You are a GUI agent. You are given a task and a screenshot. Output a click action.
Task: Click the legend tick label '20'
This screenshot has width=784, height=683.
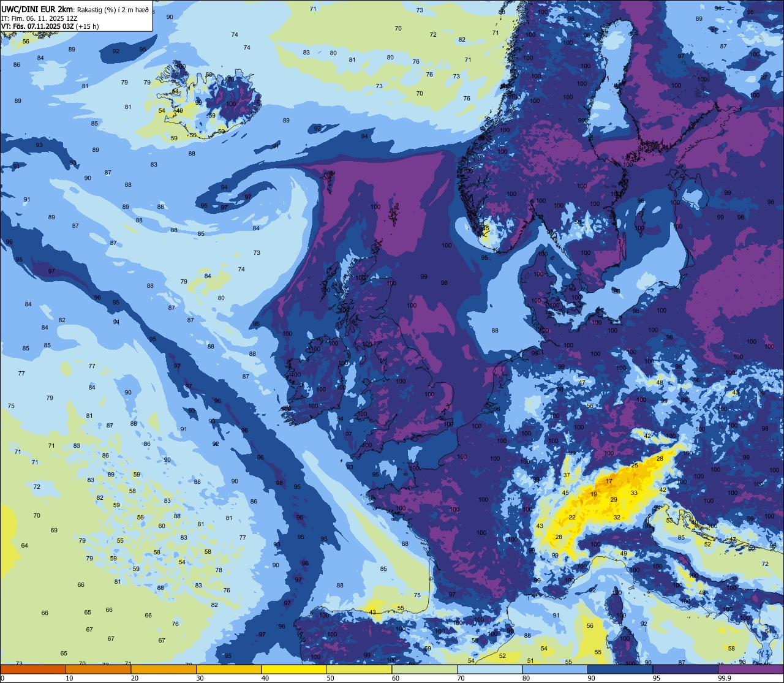tap(135, 678)
